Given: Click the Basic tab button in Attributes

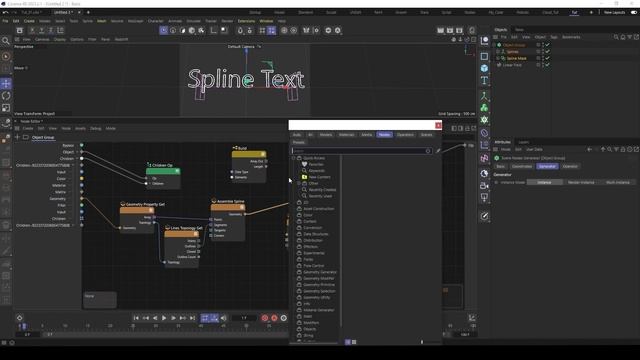Looking at the screenshot, I should click(500, 167).
